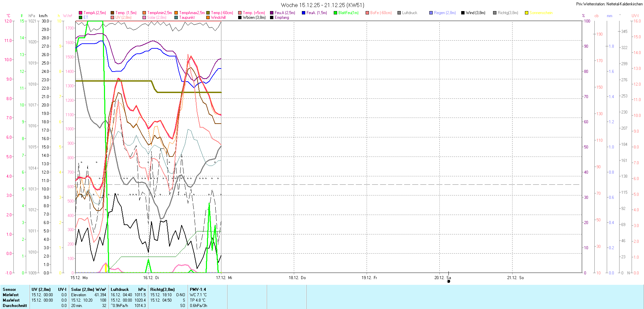
Task: Click the Luftdruck hPa header in table
Action: (x=128, y=290)
